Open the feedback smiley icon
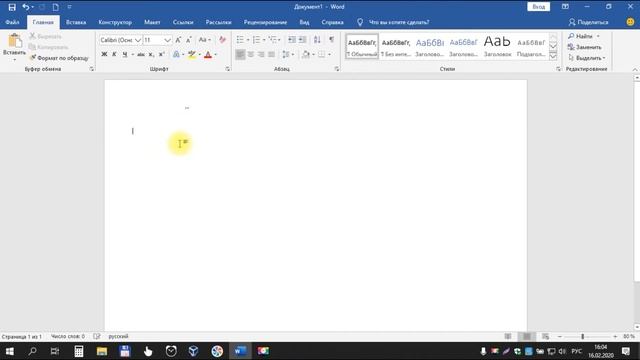 point(630,22)
